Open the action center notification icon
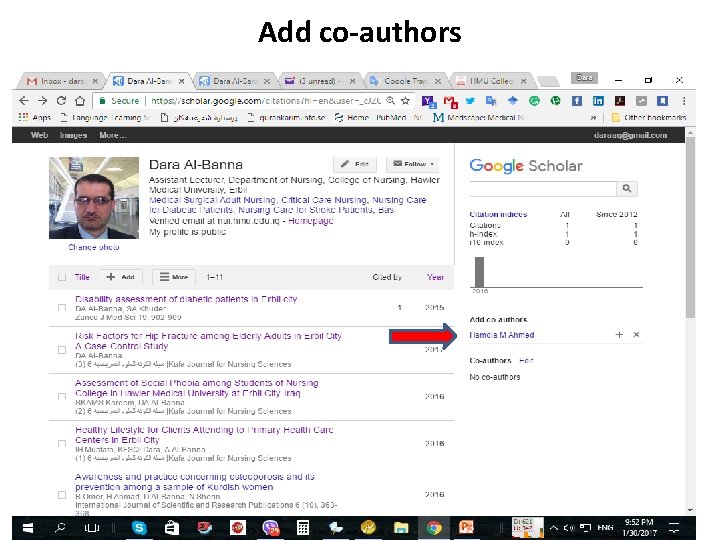 pos(675,528)
